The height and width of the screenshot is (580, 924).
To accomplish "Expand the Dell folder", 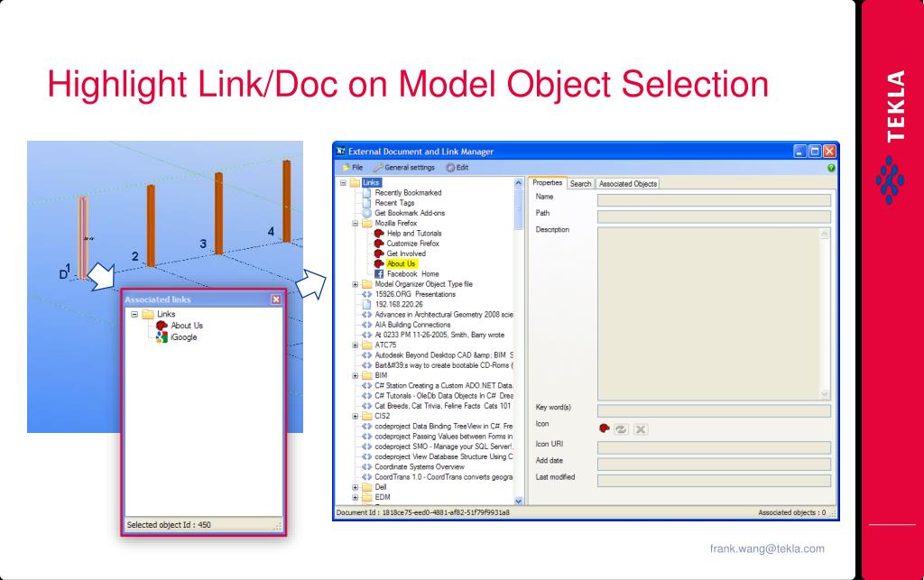I will point(356,487).
